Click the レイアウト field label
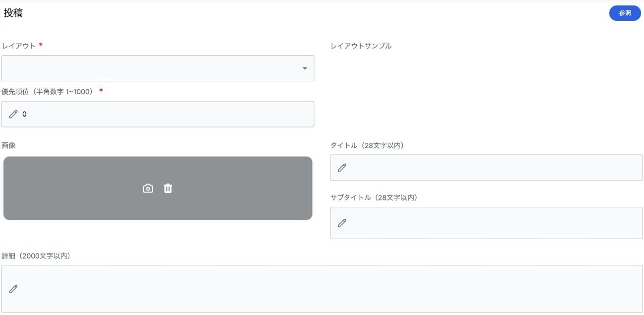This screenshot has width=644, height=315. (19, 46)
